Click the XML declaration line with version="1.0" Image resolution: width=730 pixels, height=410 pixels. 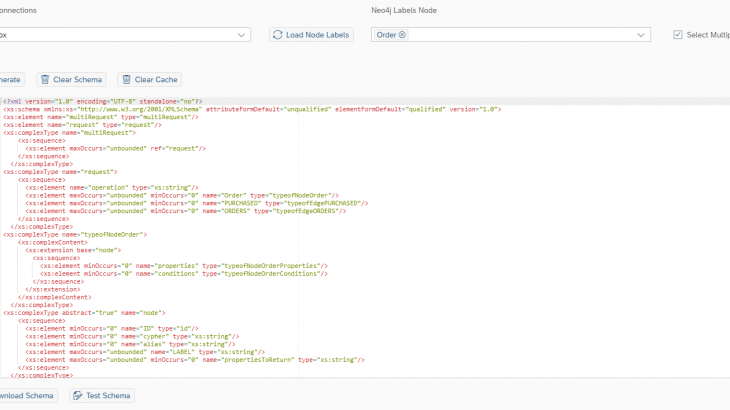pyautogui.click(x=102, y=101)
